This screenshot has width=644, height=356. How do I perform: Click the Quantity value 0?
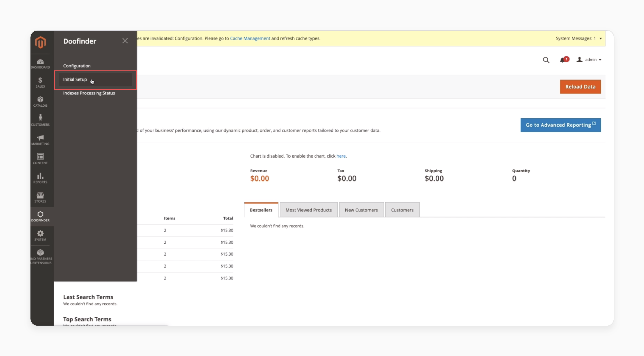click(x=514, y=178)
